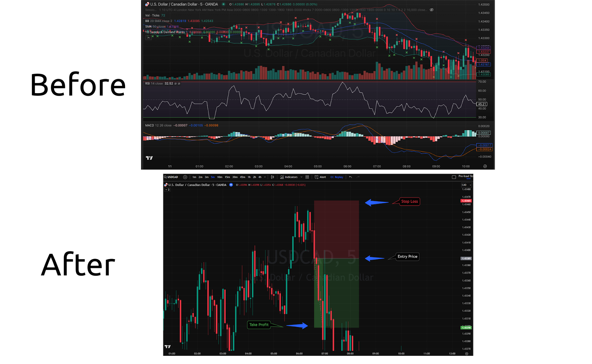Click the RSI 45.21 value label
Screen dimensions: 592x364
482,104
